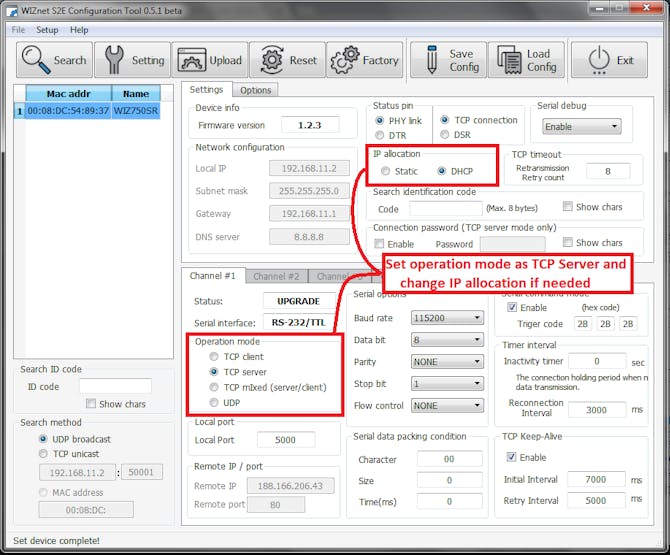Click the Inactivity timer field

pos(597,361)
